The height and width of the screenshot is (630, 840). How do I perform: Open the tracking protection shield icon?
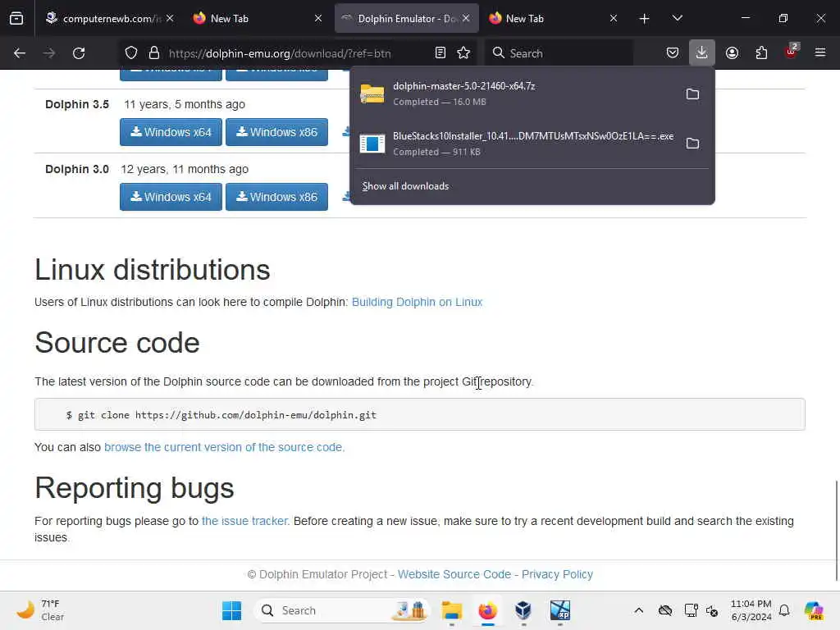click(x=131, y=53)
